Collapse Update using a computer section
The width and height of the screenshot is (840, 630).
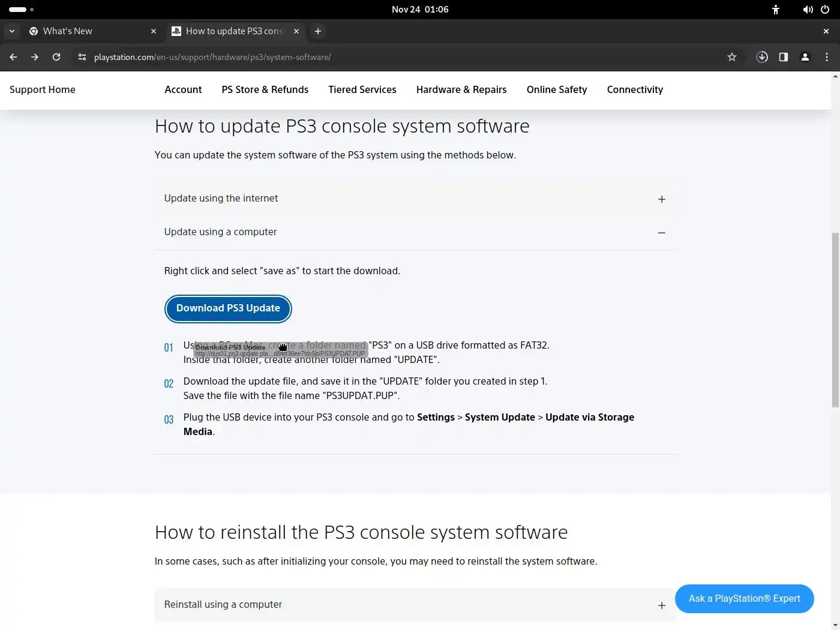pyautogui.click(x=415, y=232)
